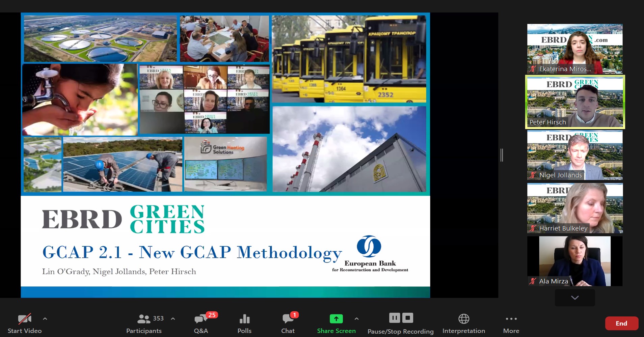Click the green Share Screen icon

(336, 318)
